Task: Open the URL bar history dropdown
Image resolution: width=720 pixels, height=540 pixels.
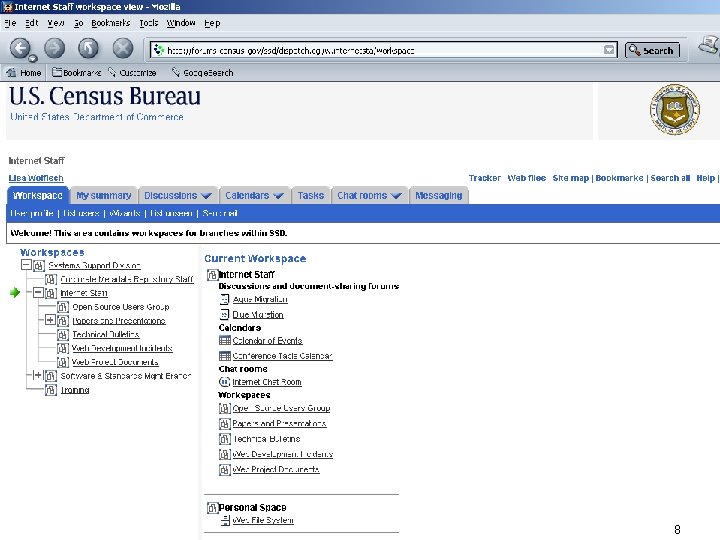Action: (x=609, y=50)
